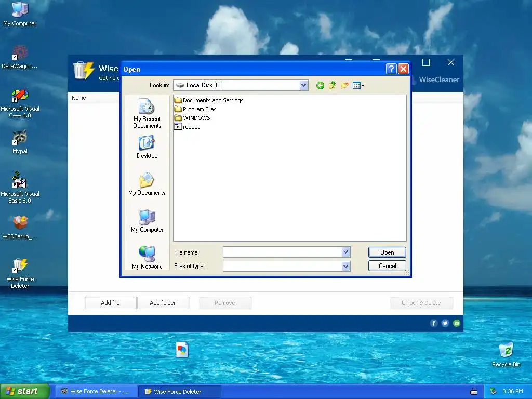Close the Open dialog
This screenshot has height=399, width=532.
coord(403,69)
